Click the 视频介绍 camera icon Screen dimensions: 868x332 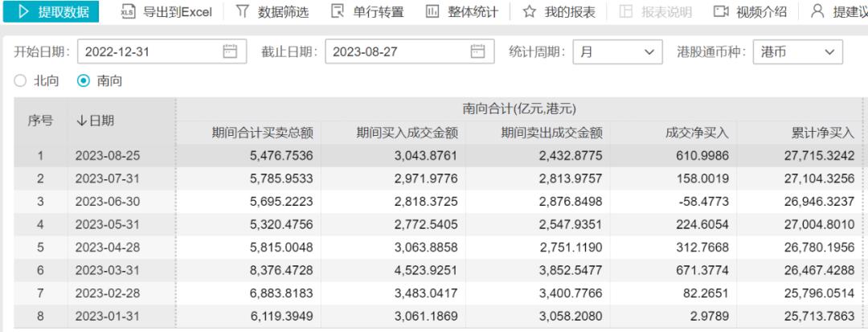click(x=720, y=12)
